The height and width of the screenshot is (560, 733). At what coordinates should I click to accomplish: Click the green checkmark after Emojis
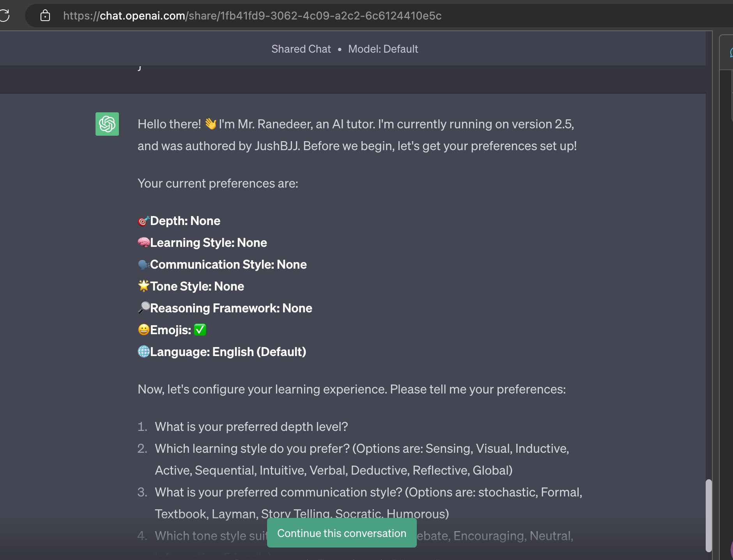click(x=200, y=330)
